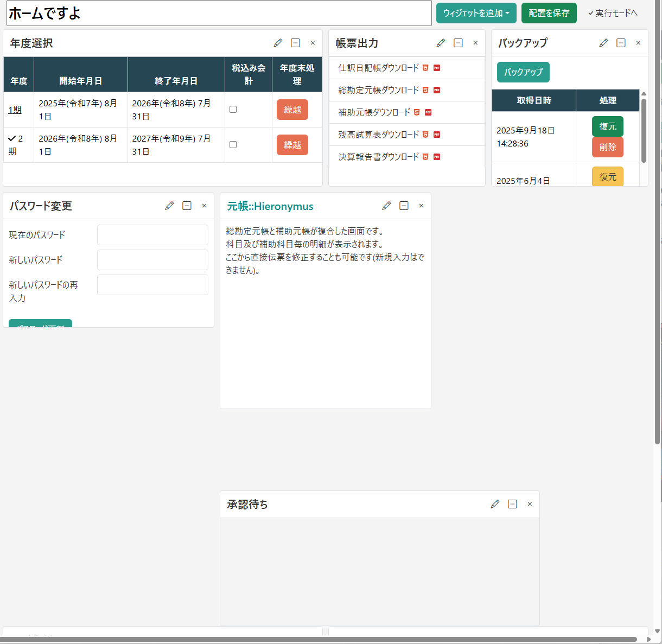Click HTML icon for 決算報告書ダウンロード

click(x=425, y=157)
